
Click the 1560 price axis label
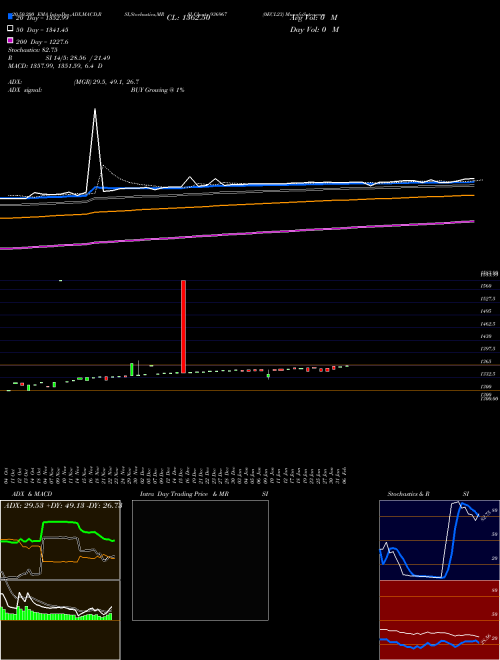[x=486, y=286]
